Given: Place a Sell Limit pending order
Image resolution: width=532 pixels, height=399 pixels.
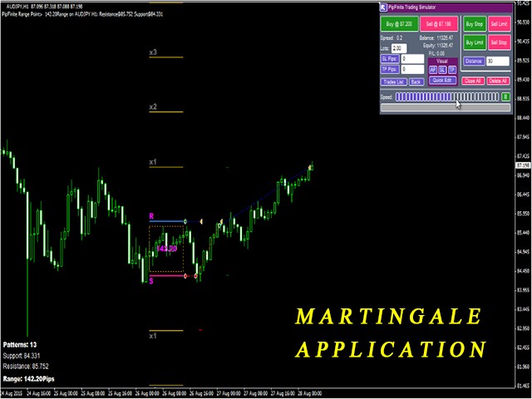Looking at the screenshot, I should point(499,24).
